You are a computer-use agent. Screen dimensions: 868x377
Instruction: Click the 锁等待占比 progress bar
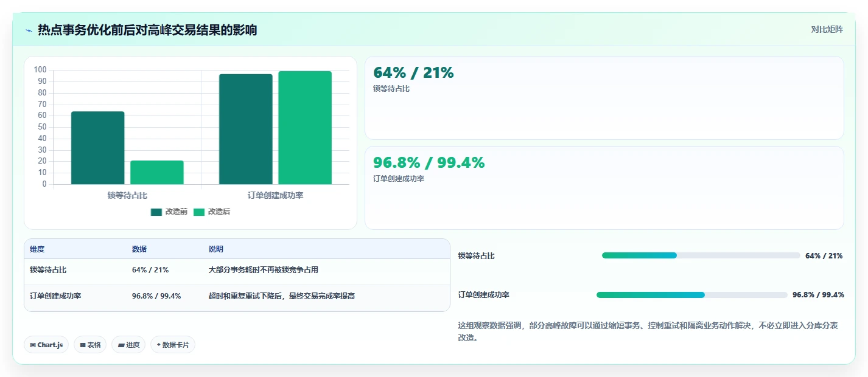pyautogui.click(x=701, y=255)
